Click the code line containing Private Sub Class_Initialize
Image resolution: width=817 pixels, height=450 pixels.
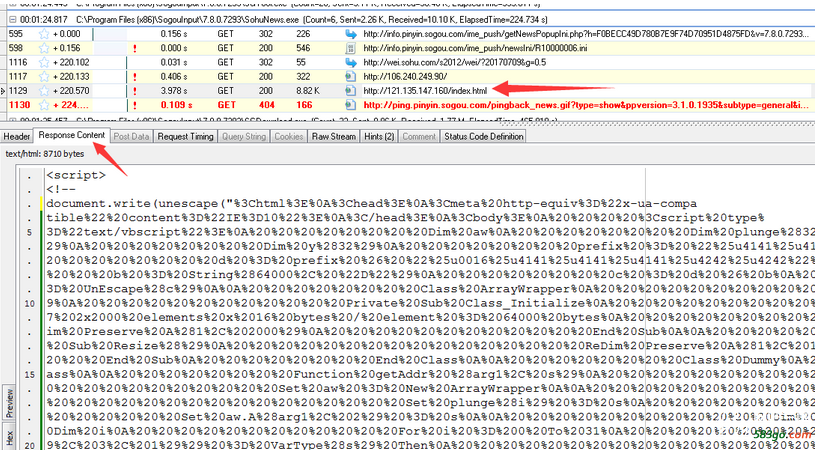coord(430,304)
